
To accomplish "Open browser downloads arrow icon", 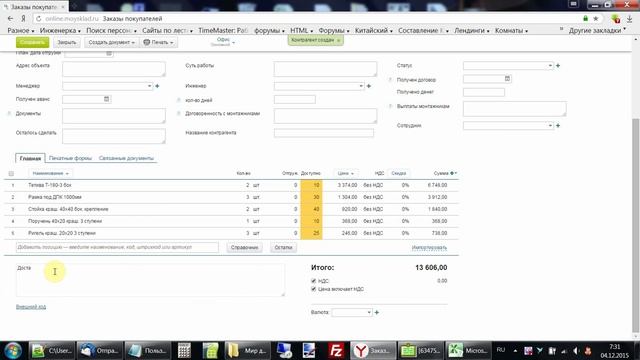I will coord(630,19).
